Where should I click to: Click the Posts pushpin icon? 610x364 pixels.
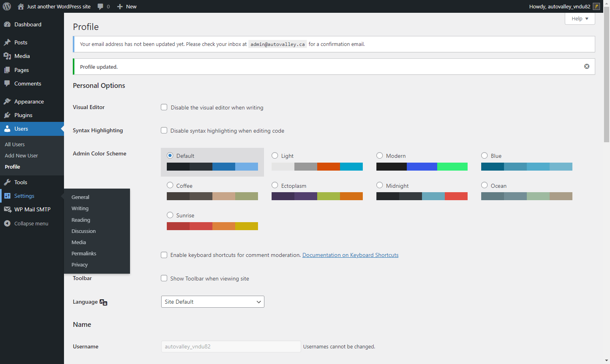pos(7,42)
